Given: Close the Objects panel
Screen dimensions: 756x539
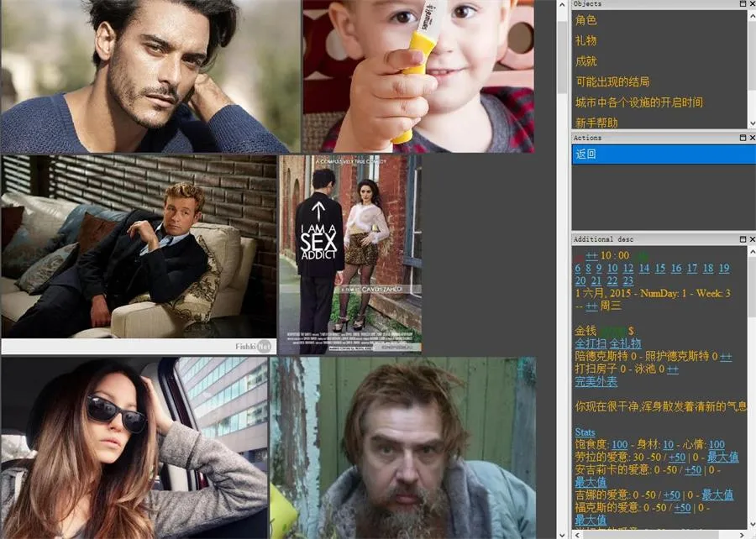Looking at the screenshot, I should pos(751,4).
